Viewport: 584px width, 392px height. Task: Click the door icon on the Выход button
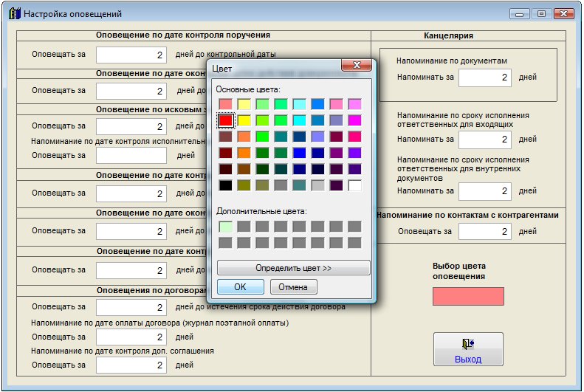tap(467, 343)
